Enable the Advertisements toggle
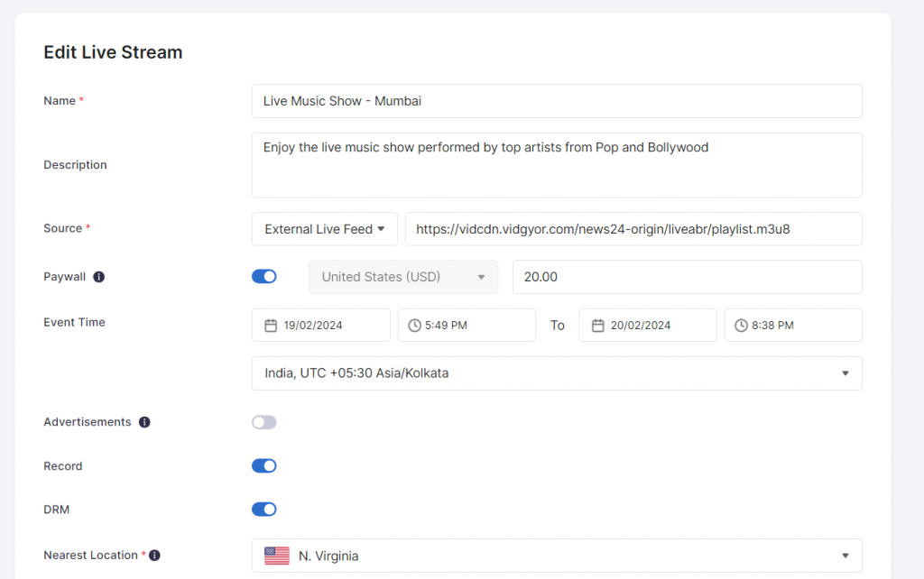 (x=263, y=421)
